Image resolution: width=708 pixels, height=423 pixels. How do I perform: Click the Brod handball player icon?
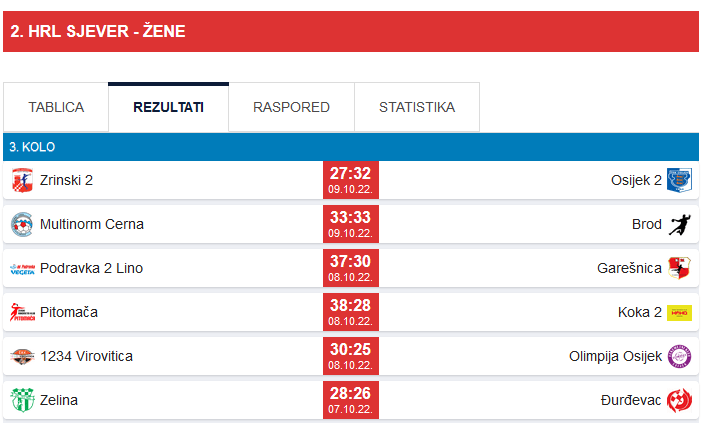[679, 224]
